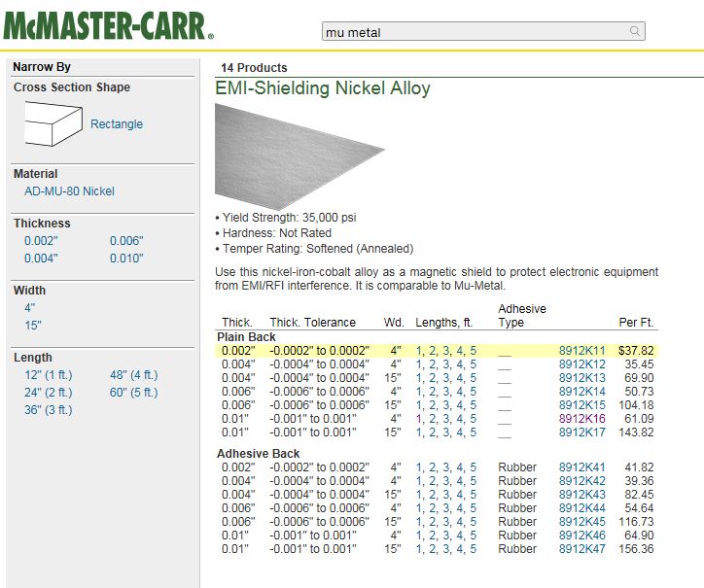
Task: Open part number 8912K46
Action: tap(581, 536)
